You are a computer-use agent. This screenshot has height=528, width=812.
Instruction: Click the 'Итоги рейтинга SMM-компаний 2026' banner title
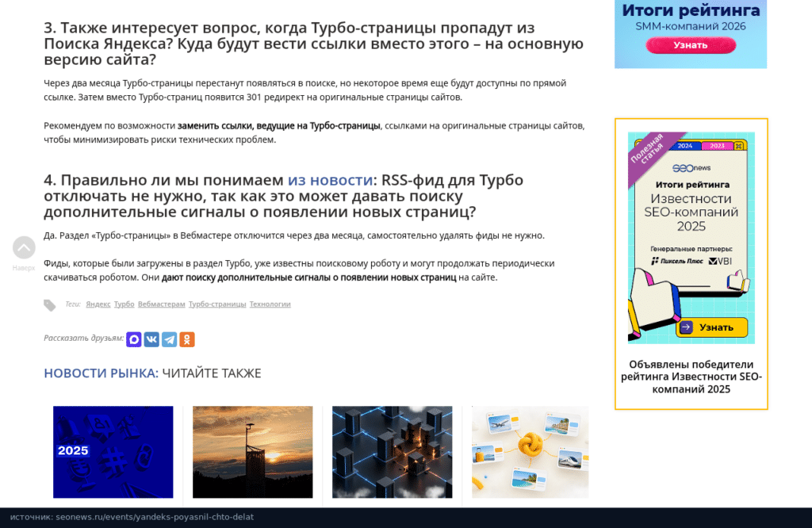coord(691,17)
